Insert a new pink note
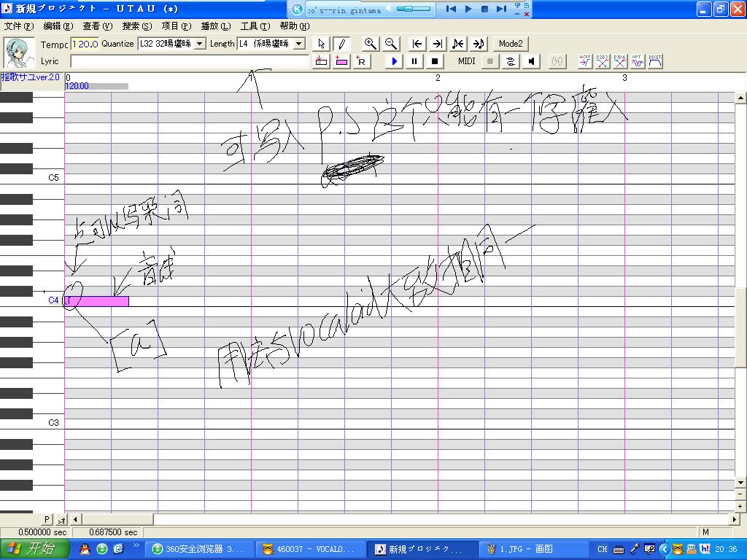Image resolution: width=747 pixels, height=560 pixels. pyautogui.click(x=341, y=61)
